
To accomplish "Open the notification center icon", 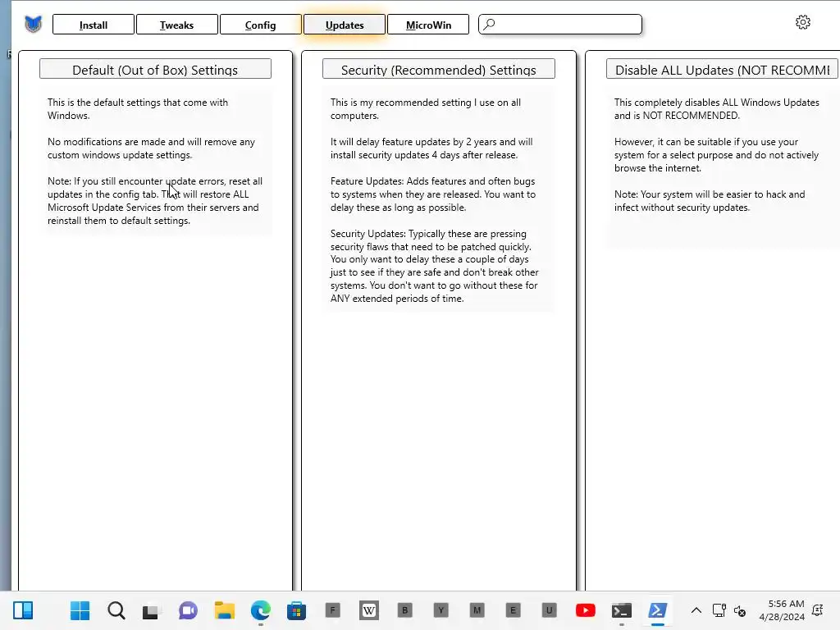I will (818, 610).
